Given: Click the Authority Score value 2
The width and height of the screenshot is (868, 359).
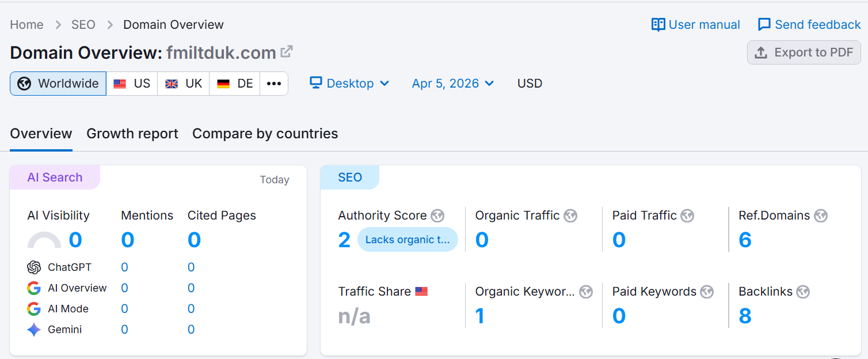Looking at the screenshot, I should pyautogui.click(x=344, y=240).
